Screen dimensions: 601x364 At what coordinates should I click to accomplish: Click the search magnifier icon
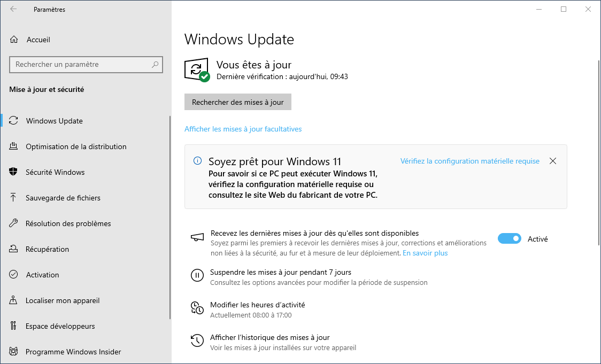tap(155, 64)
